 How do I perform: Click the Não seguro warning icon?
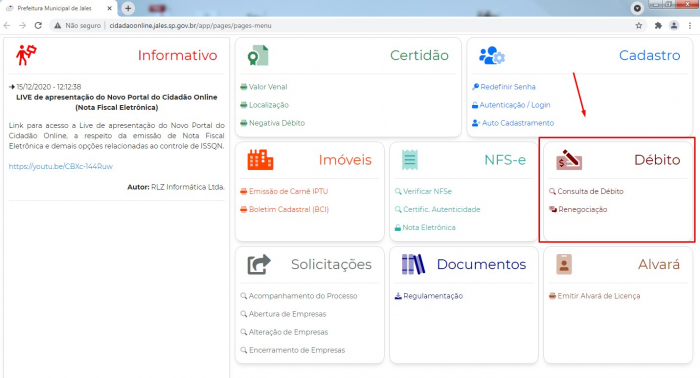(57, 25)
